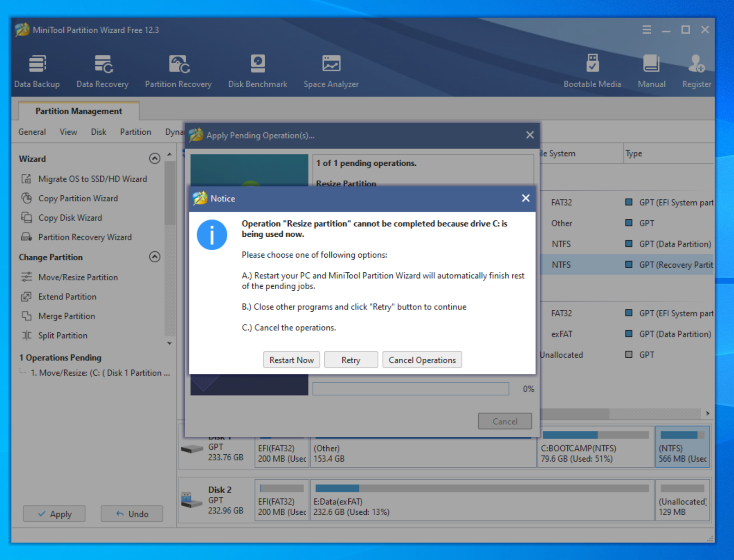Close the Notice dialog

click(x=526, y=198)
